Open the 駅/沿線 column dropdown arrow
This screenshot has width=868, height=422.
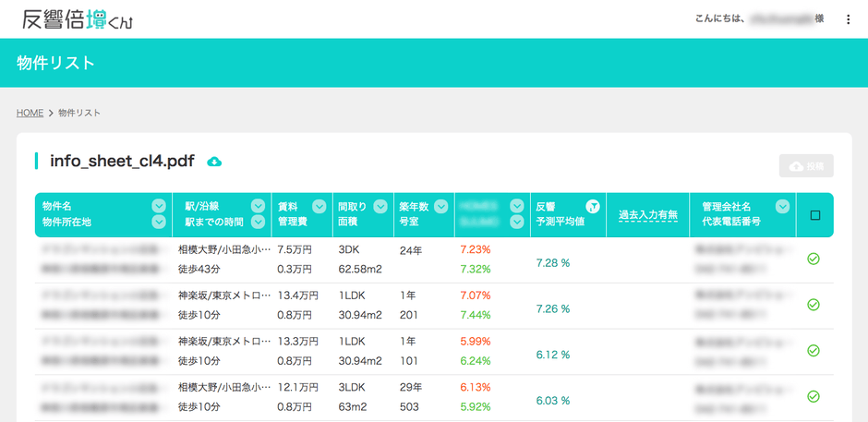258,207
